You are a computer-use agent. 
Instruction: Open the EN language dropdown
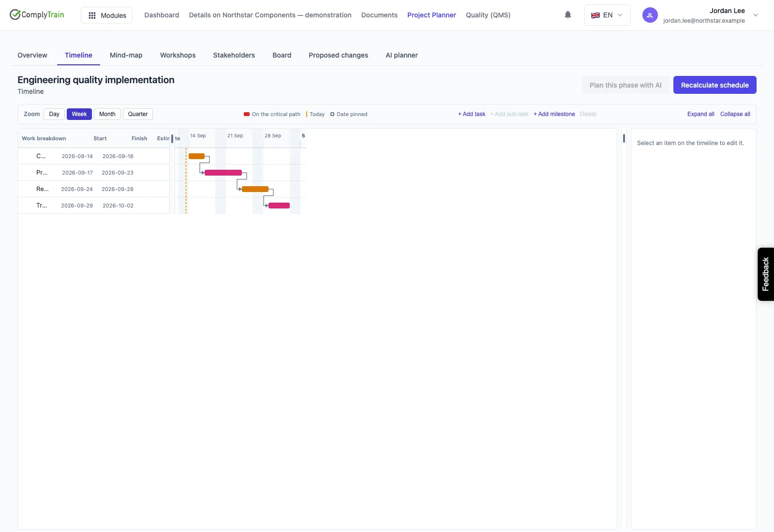click(607, 15)
